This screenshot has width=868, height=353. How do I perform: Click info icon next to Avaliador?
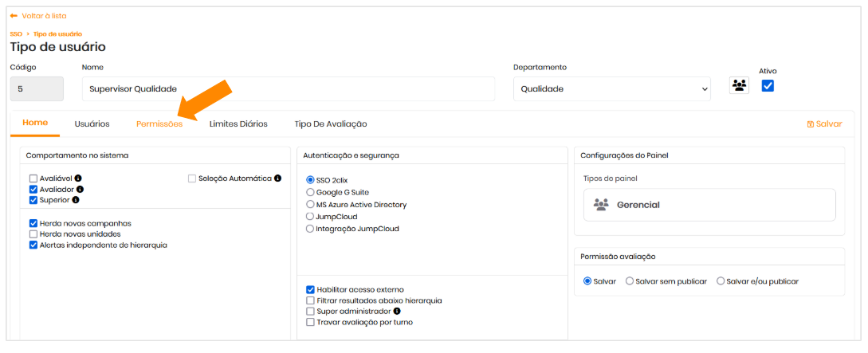pyautogui.click(x=80, y=190)
